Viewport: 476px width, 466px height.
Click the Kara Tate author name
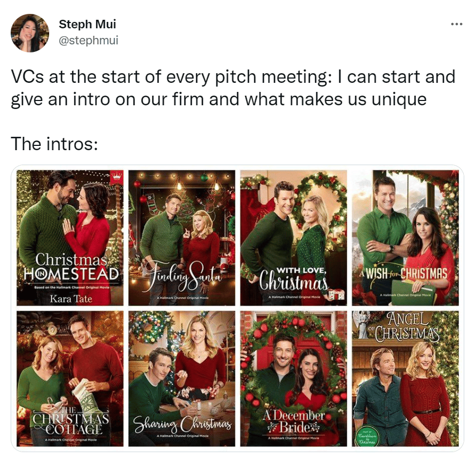tap(71, 299)
